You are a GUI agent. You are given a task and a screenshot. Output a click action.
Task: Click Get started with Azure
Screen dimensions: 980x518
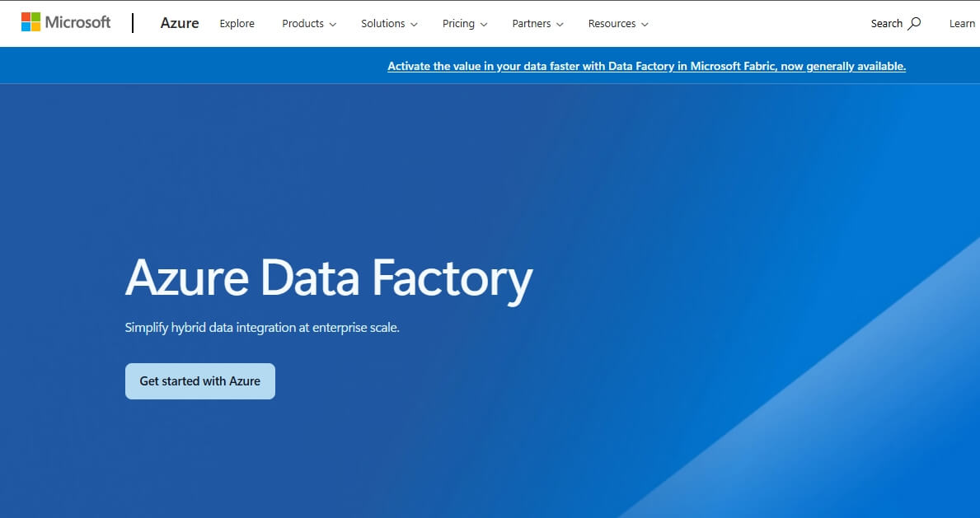point(199,380)
